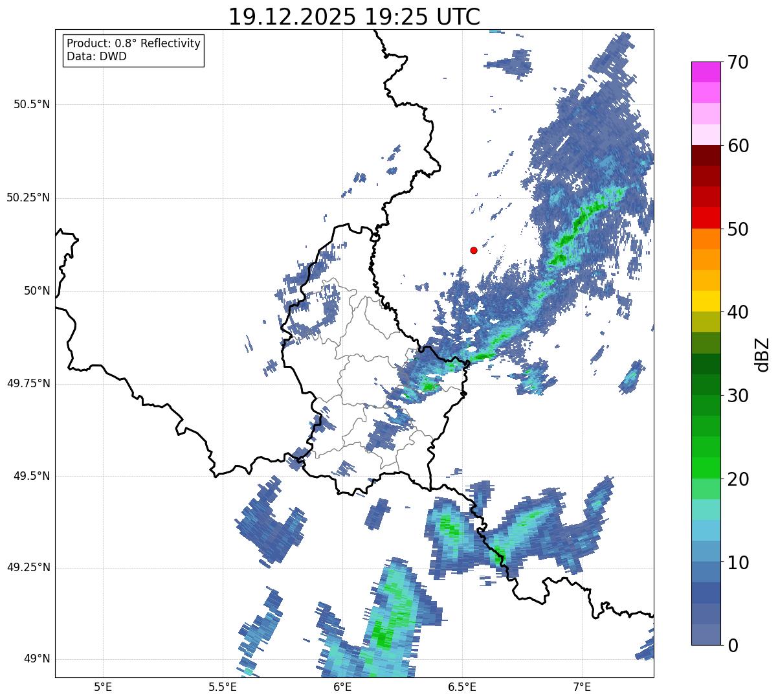Click the title '19.12.2025 19:25 UTC'
Viewport: 778px width, 700px height.
point(354,16)
